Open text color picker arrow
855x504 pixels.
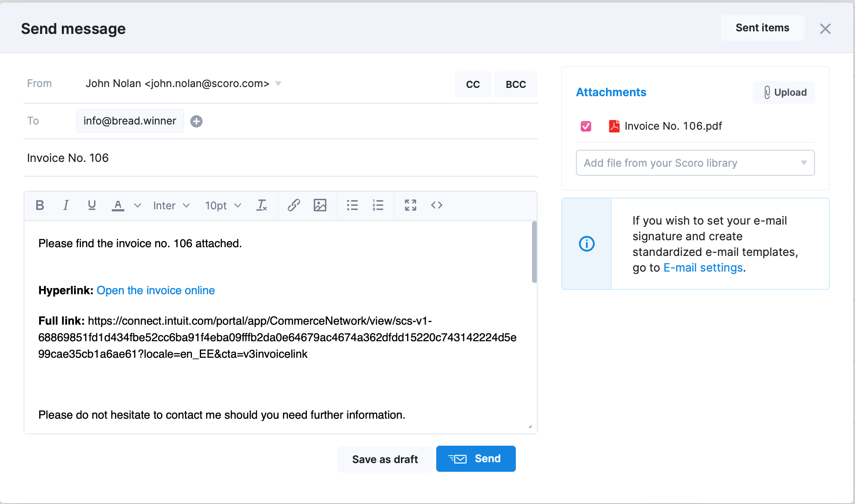(138, 205)
